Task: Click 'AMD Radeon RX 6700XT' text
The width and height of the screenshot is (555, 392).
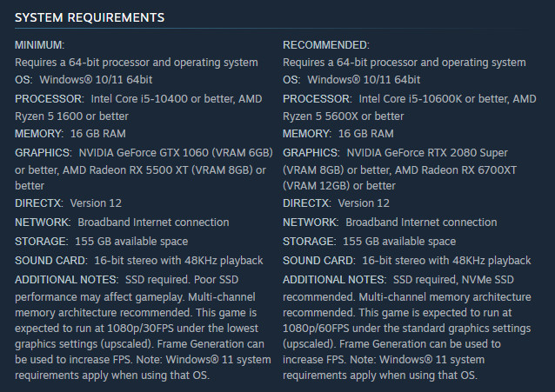Action: [456, 169]
